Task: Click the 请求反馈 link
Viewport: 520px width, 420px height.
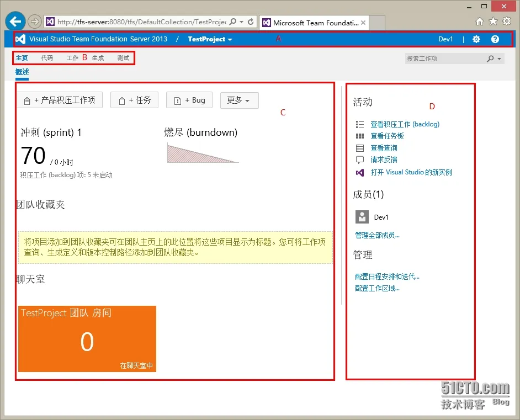Action: (384, 160)
